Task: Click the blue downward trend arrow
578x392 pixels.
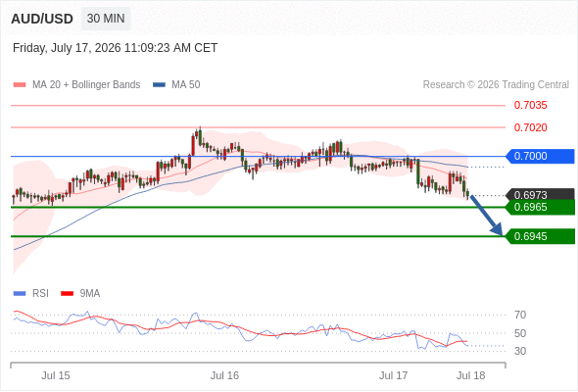Action: 487,216
